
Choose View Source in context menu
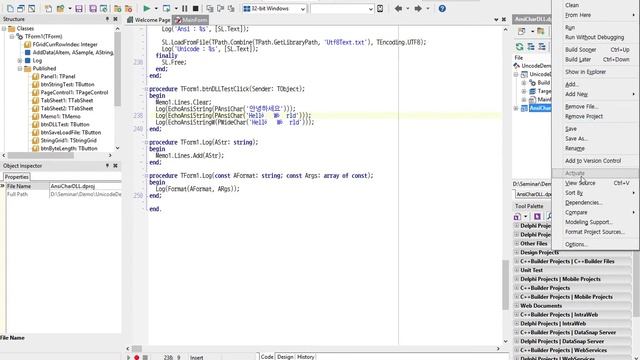(x=594, y=183)
